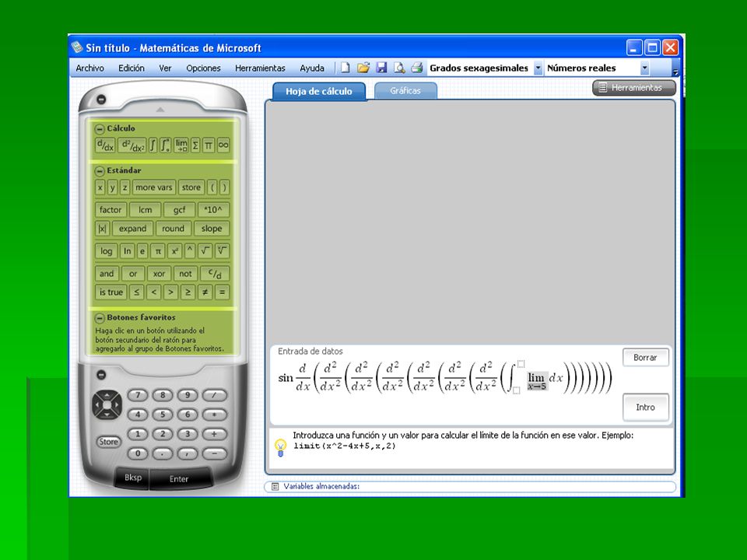The width and height of the screenshot is (747, 560).
Task: Click the is true button
Action: click(x=111, y=292)
